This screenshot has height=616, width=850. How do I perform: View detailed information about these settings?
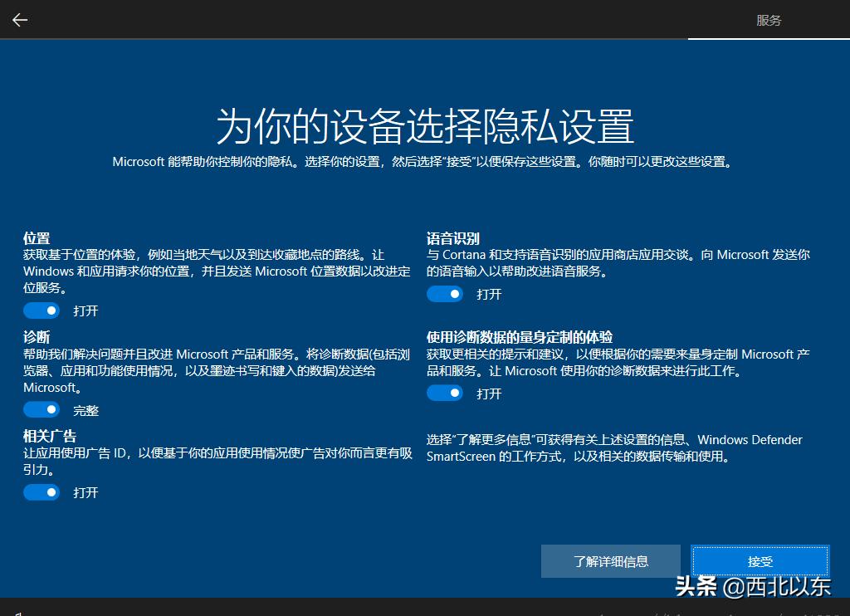tap(610, 561)
